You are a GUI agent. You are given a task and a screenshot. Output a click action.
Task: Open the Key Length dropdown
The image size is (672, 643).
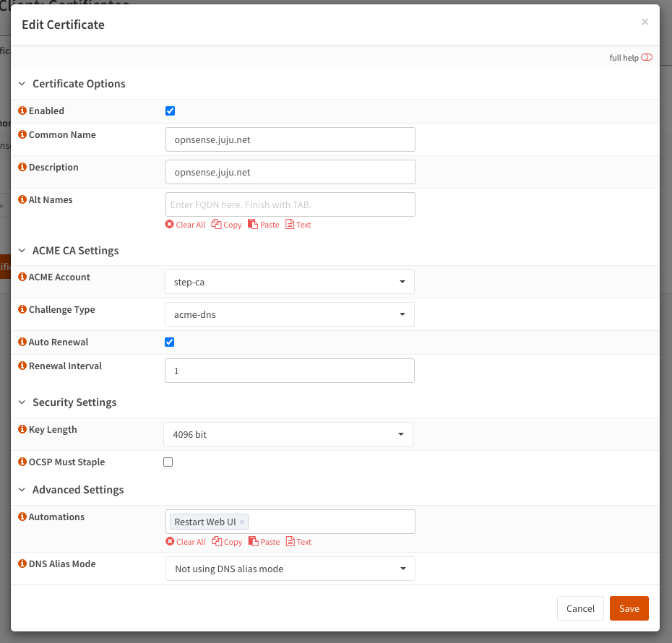tap(288, 435)
